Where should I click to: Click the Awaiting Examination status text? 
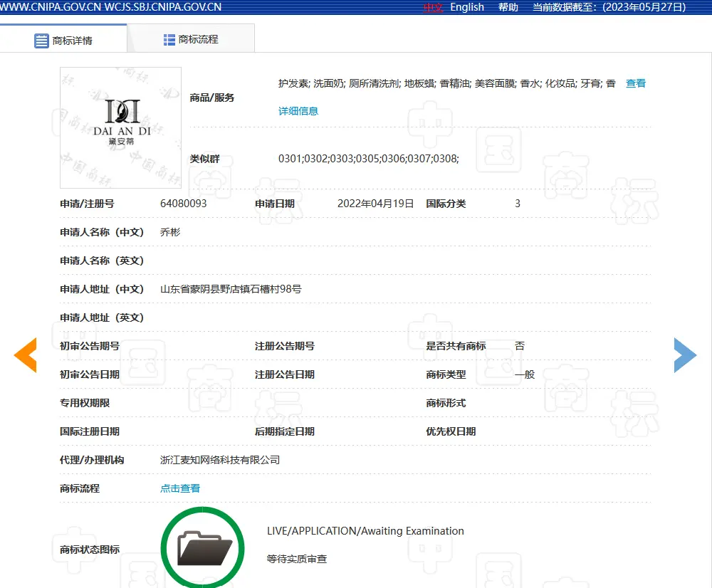pyautogui.click(x=365, y=530)
